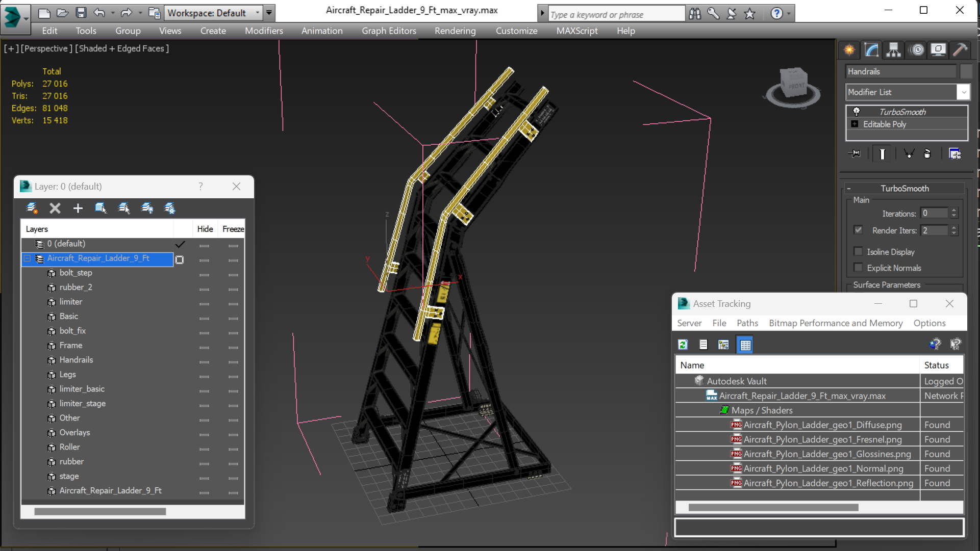Click the Save file floppy icon
980x551 pixels.
coord(81,13)
